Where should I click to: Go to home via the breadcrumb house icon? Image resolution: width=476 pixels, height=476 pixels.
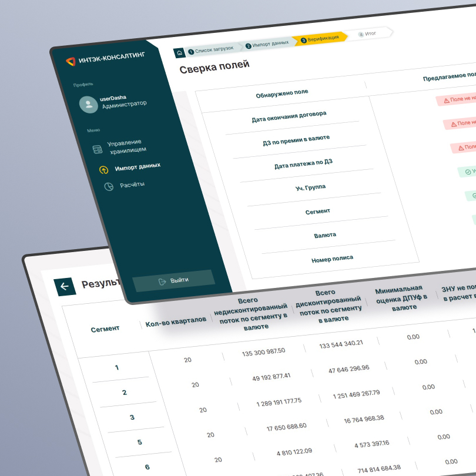[179, 53]
